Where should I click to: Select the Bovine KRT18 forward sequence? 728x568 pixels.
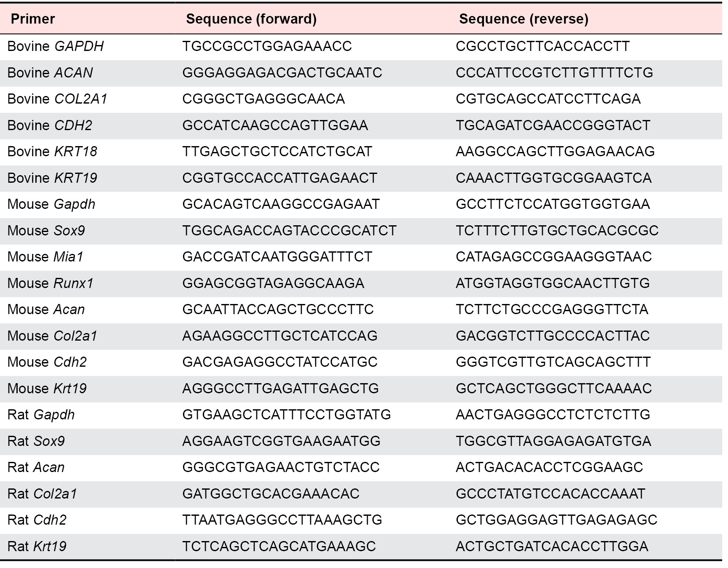[x=277, y=152]
